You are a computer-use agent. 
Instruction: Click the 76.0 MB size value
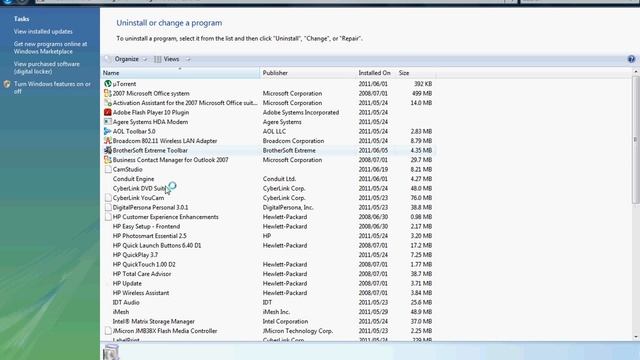(x=422, y=198)
